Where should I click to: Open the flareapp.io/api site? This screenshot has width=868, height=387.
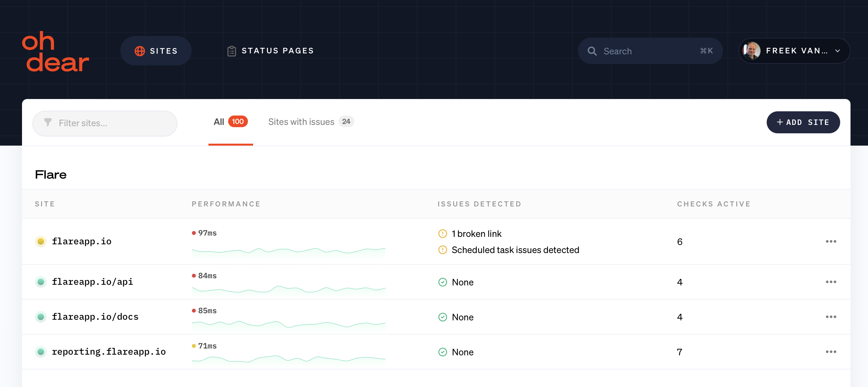click(x=92, y=282)
